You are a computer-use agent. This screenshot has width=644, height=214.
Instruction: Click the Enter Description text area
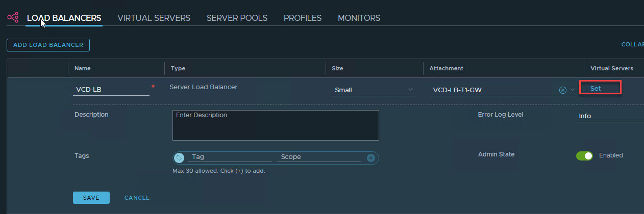coord(276,125)
